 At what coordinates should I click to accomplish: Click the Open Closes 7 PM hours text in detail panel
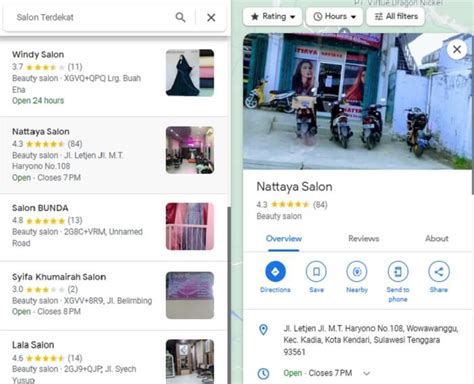tap(318, 373)
